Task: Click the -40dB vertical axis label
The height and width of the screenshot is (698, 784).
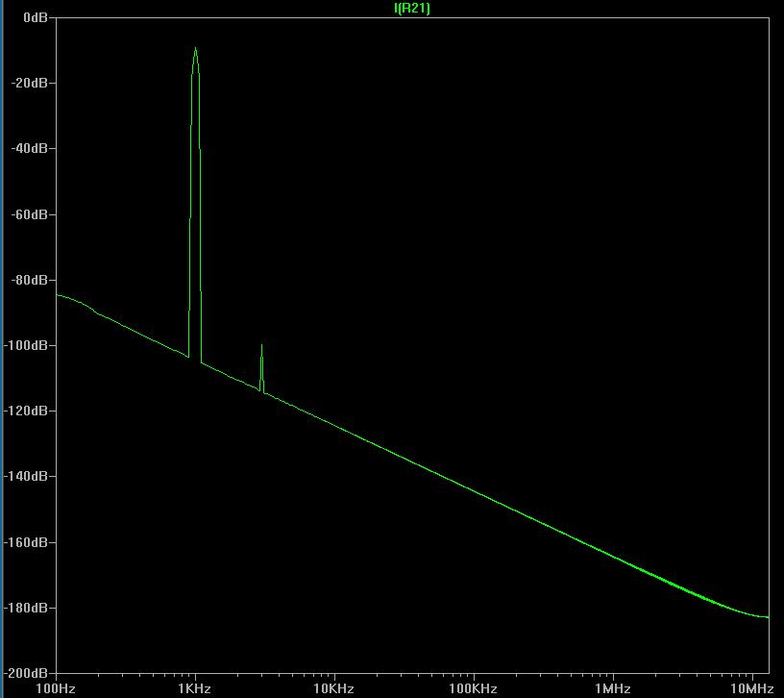Action: point(29,148)
